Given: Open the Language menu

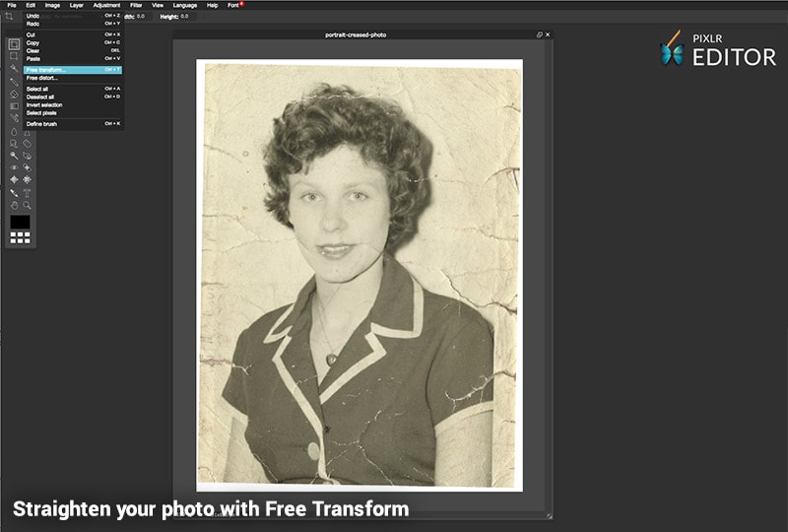Looking at the screenshot, I should pos(185,5).
